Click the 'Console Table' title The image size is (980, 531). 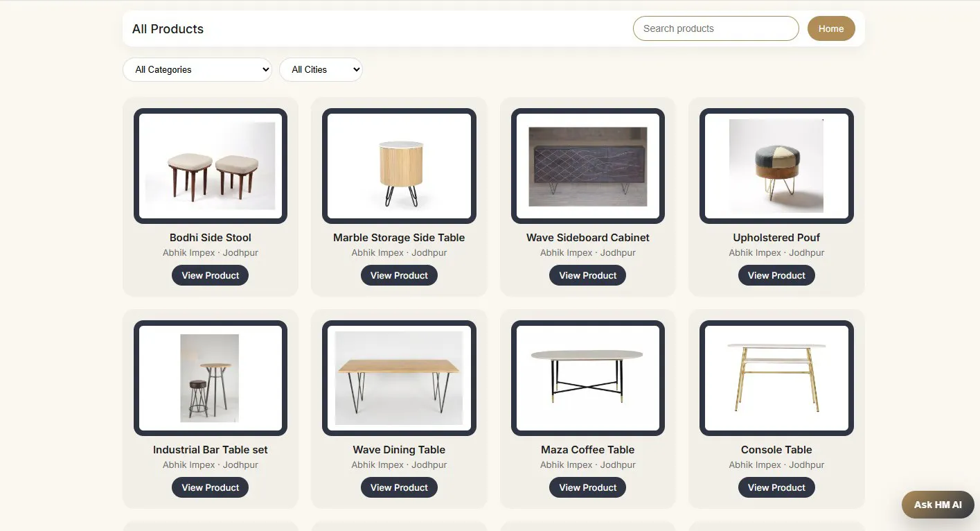(776, 450)
